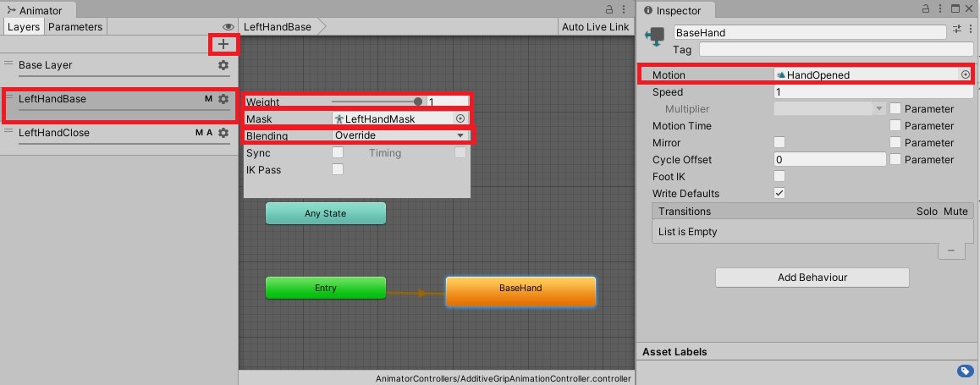Open the BaseHand preset settings icon
This screenshot has width=980, height=385.
[957, 30]
